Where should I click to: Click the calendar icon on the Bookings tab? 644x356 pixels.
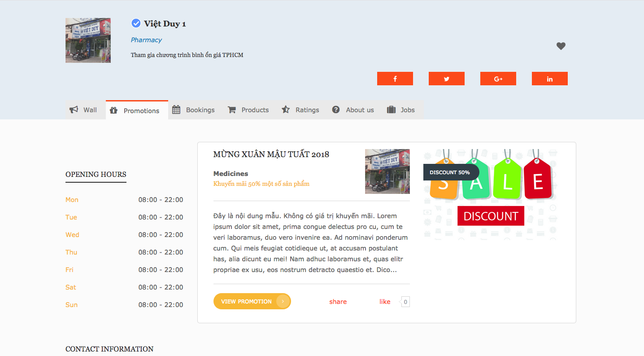tap(177, 109)
